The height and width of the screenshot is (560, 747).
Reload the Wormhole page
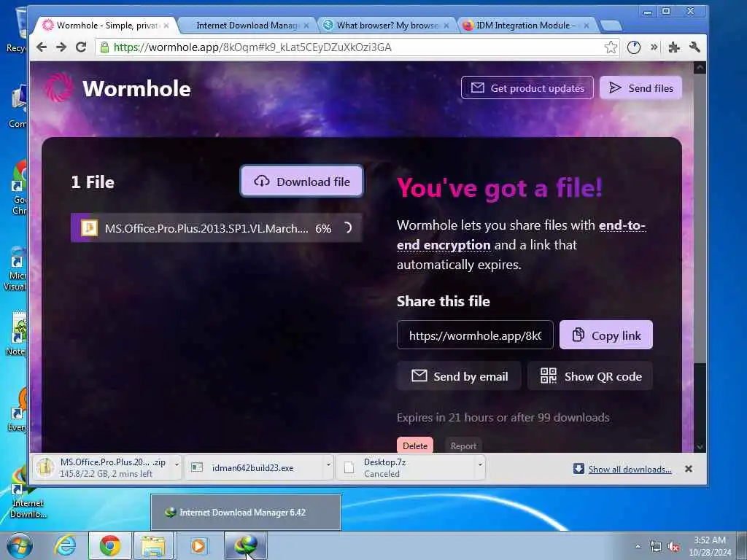pyautogui.click(x=81, y=47)
